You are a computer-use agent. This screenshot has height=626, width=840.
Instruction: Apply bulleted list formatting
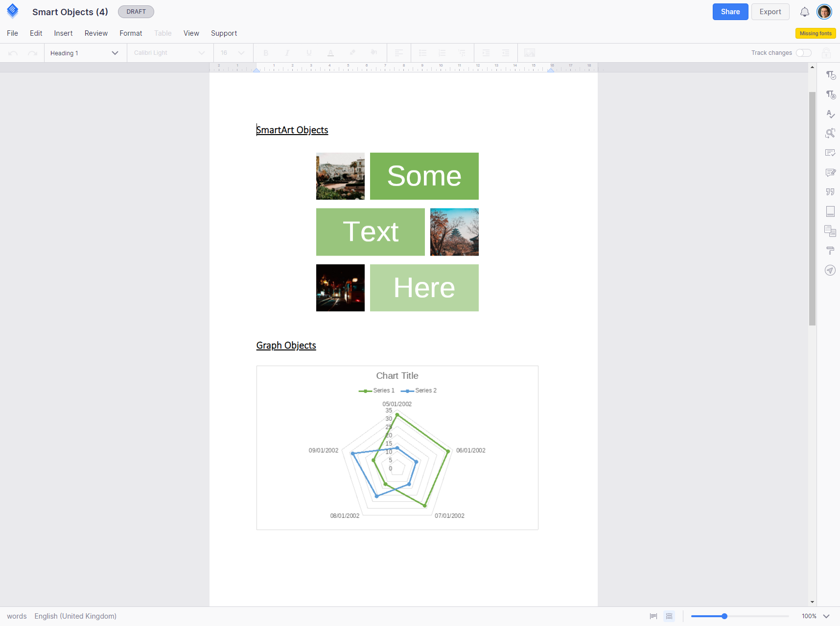(423, 53)
